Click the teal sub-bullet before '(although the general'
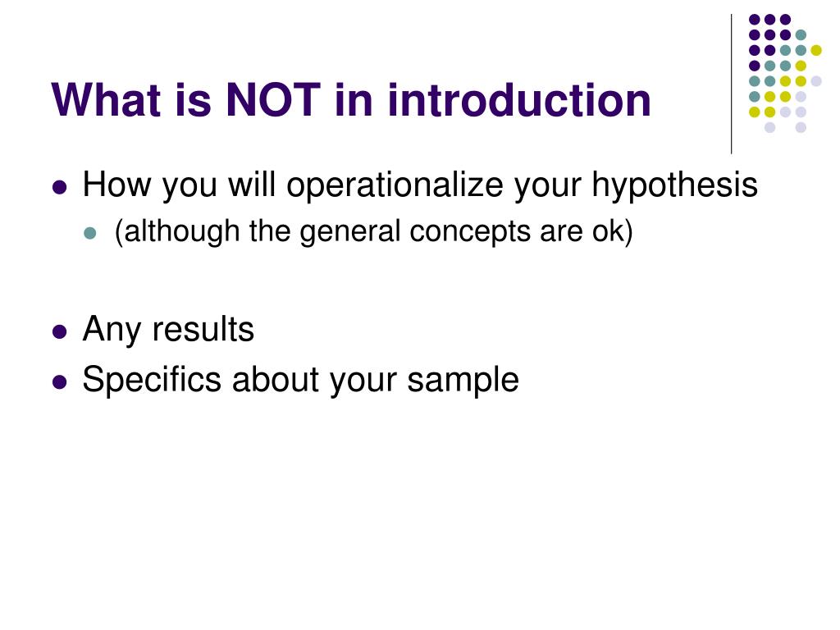 pos(90,233)
